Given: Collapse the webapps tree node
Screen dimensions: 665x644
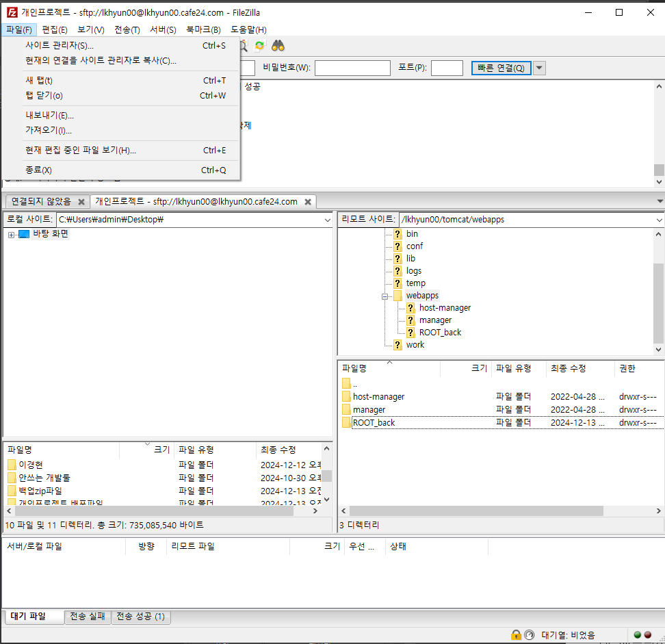Looking at the screenshot, I should [384, 296].
